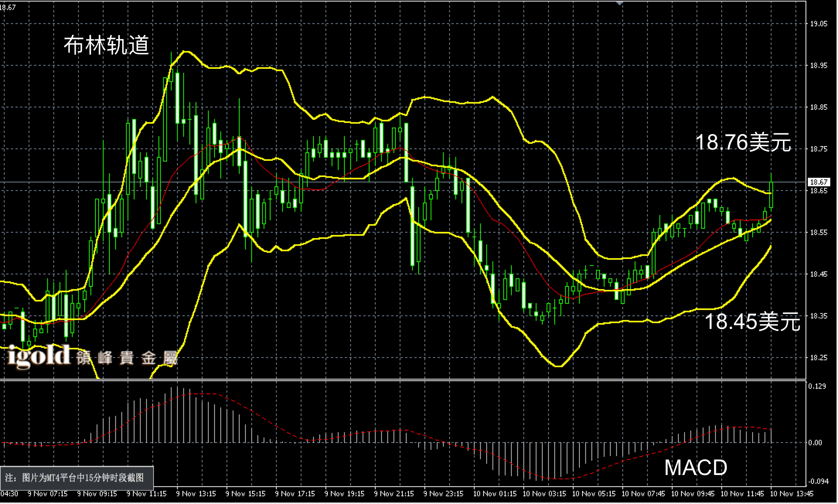Click the 領峰貴金屬 watermark text
838x504 pixels.
pyautogui.click(x=126, y=358)
